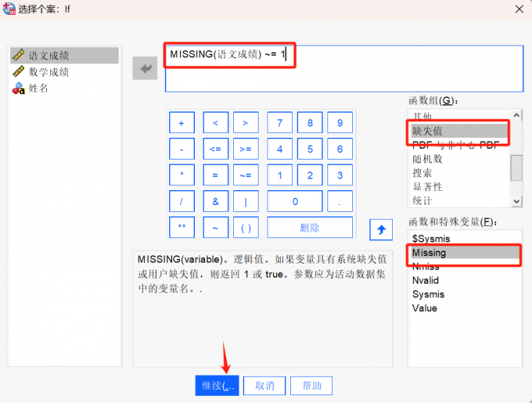Insert the logical AND ampersand
This screenshot has height=403, width=532.
(215, 201)
